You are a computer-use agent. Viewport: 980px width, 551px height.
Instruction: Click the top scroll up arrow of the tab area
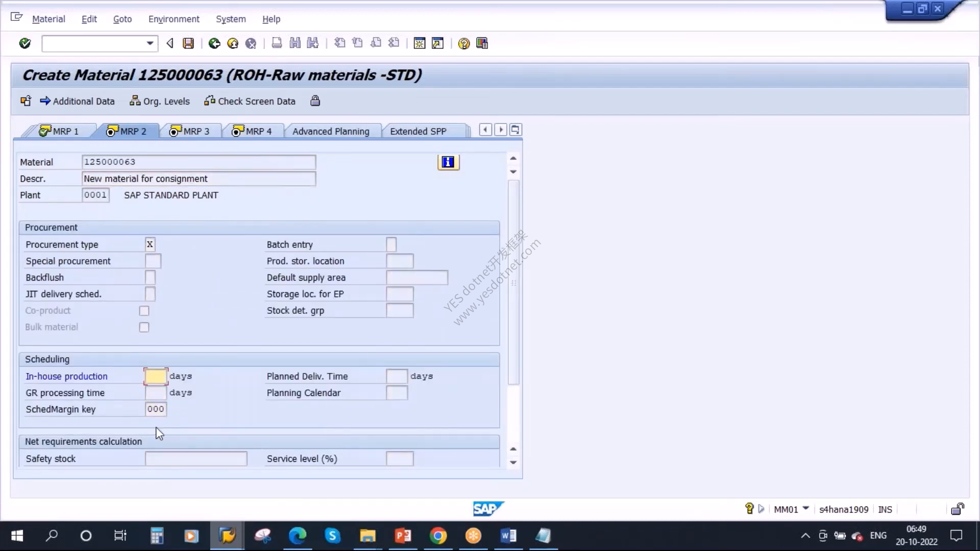513,158
